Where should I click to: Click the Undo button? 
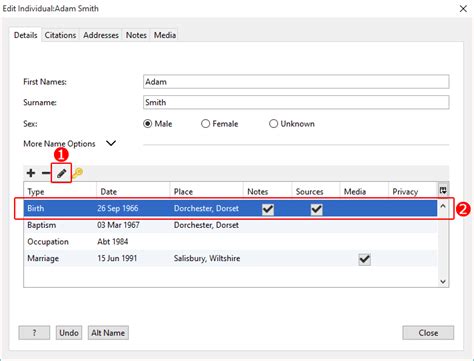(69, 333)
